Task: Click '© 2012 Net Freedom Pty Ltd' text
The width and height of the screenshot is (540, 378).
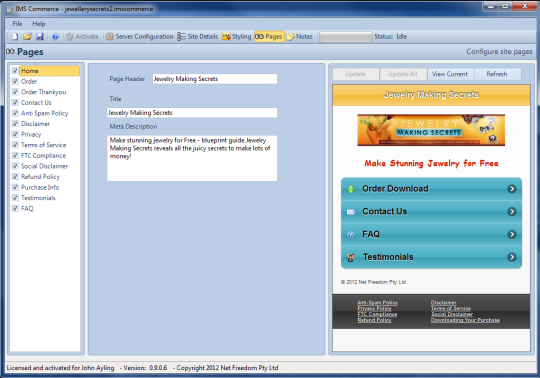Action: click(x=374, y=282)
